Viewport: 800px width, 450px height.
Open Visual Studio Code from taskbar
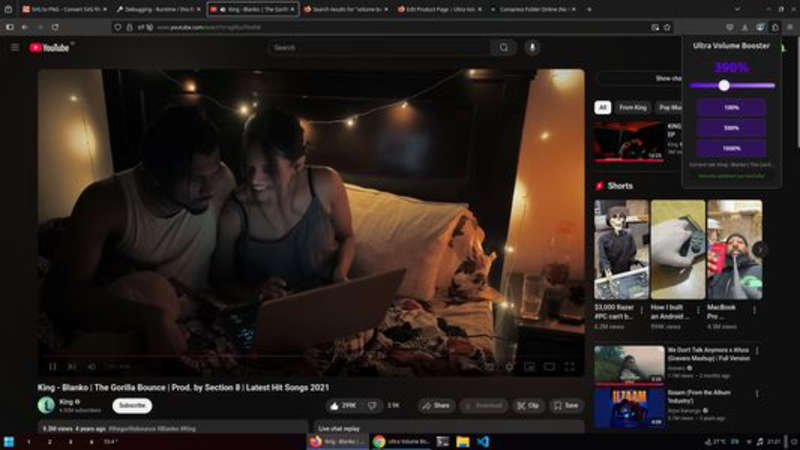coord(483,442)
